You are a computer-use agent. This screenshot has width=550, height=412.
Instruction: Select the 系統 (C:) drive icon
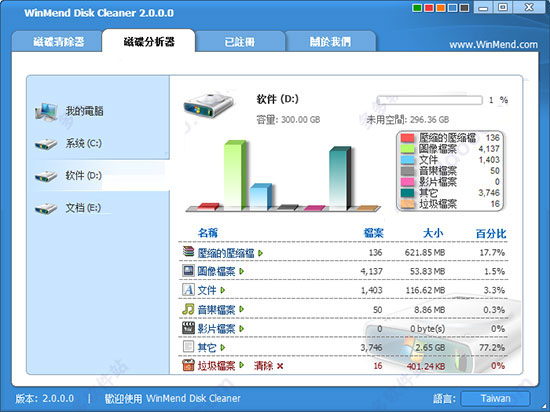coord(46,144)
